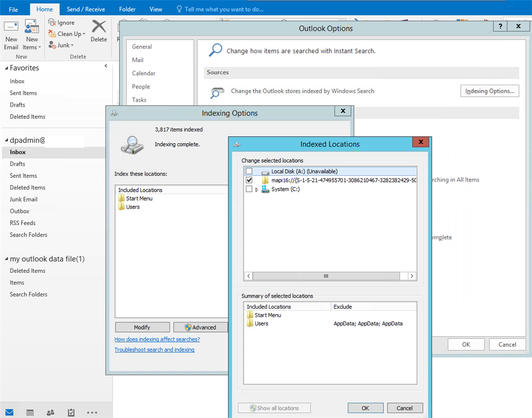
Task: Click Outlook Options help question mark button
Action: coord(500,26)
